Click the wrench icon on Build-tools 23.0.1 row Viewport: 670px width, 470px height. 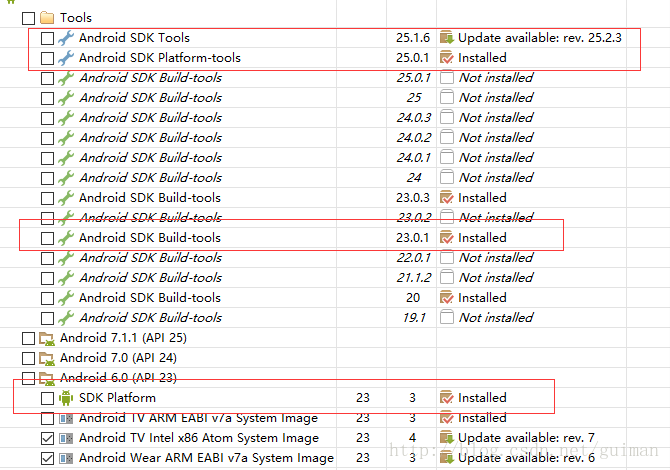[x=66, y=238]
